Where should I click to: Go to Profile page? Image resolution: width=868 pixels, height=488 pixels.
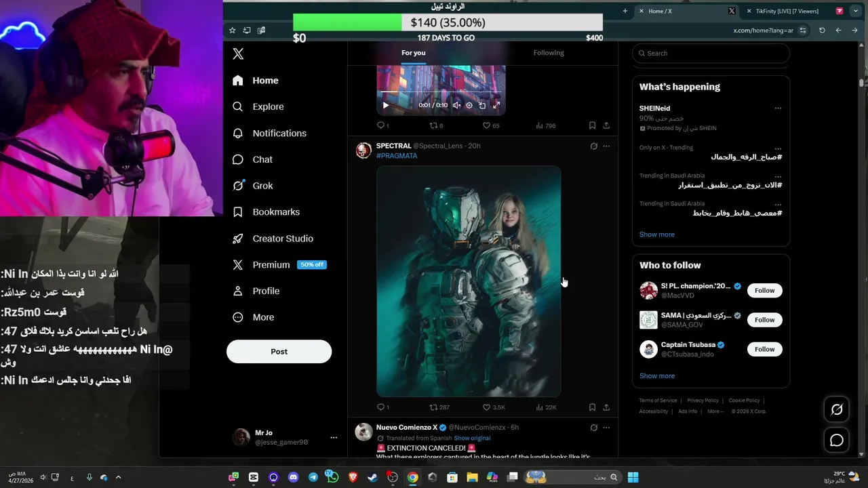(256, 291)
